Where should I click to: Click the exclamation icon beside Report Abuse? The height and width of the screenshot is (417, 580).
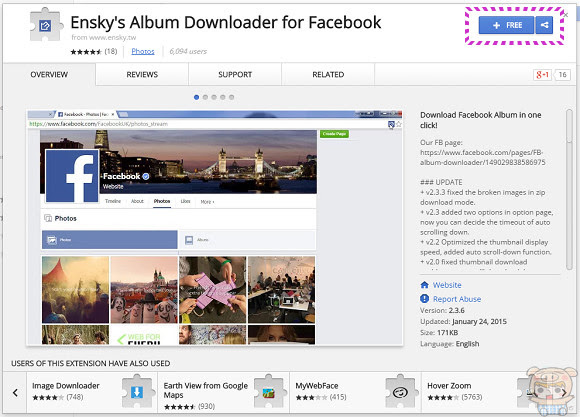pyautogui.click(x=424, y=299)
